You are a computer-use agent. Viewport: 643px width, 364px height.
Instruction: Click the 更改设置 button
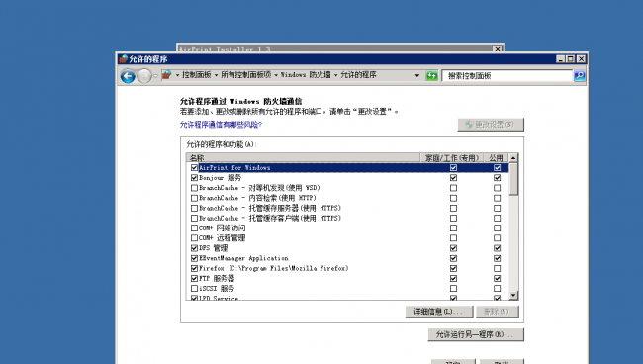pyautogui.click(x=491, y=125)
